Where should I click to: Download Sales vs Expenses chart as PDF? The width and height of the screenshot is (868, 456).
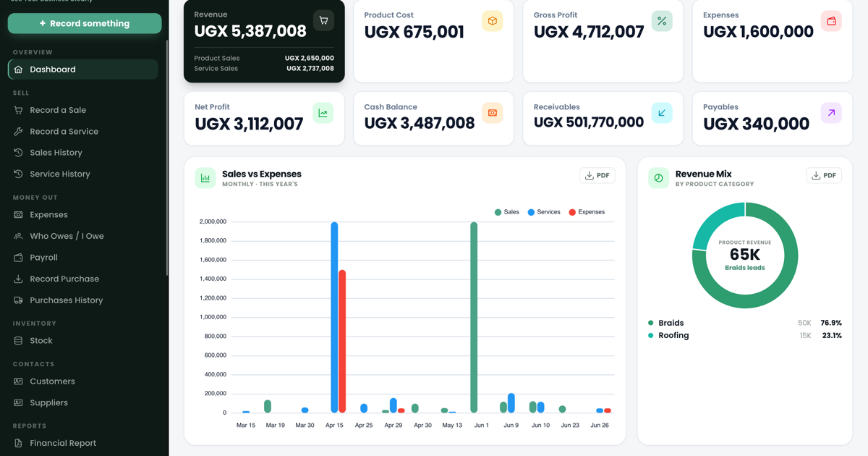tap(597, 175)
